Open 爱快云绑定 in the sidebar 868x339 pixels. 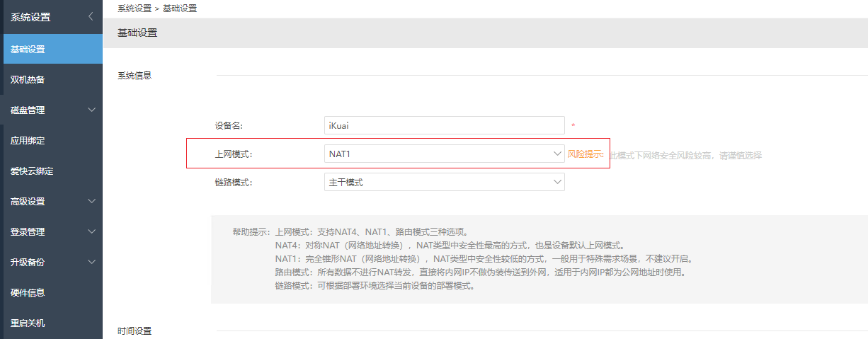point(33,171)
